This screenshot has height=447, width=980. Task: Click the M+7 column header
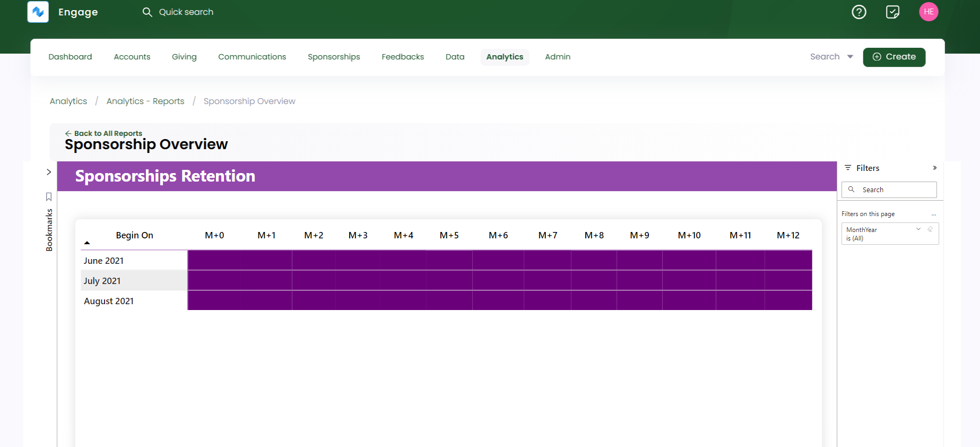pyautogui.click(x=548, y=235)
